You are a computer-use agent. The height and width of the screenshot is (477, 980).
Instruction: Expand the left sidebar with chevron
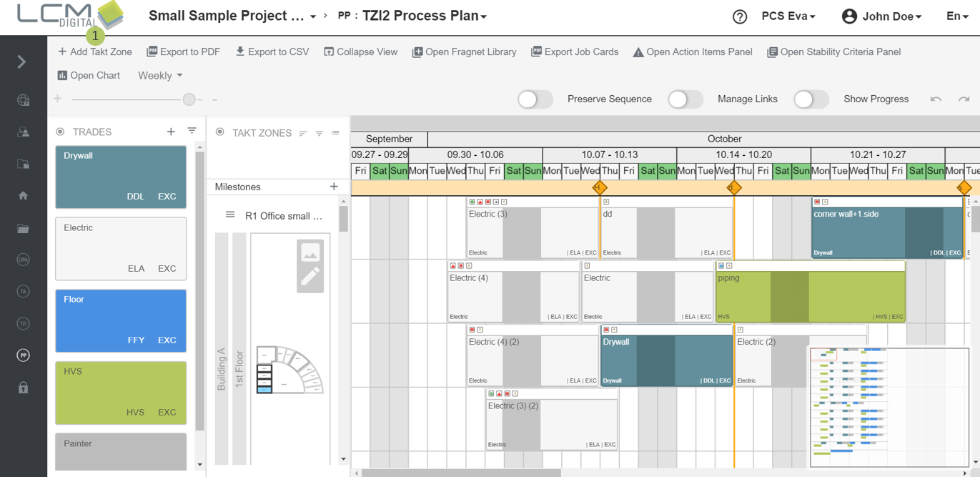point(22,62)
